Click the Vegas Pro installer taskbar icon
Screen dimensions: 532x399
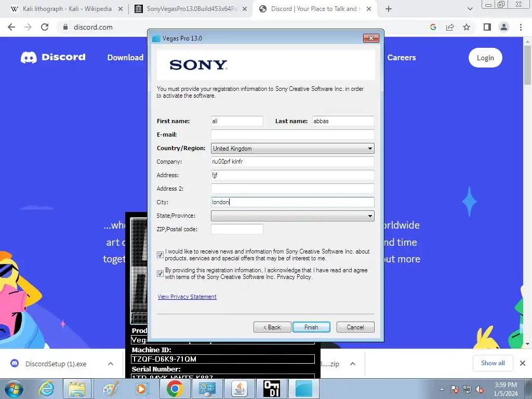coord(304,389)
